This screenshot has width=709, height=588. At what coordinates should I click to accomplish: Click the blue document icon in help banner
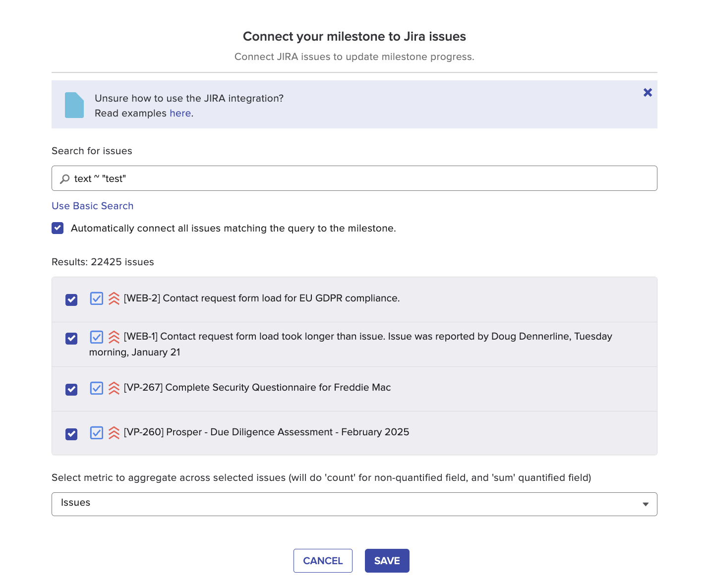pyautogui.click(x=74, y=105)
